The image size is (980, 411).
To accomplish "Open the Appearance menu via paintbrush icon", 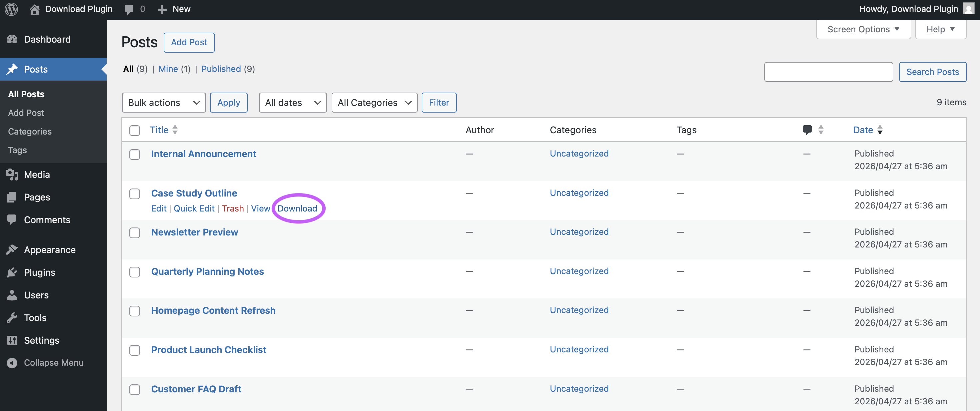I will point(12,249).
